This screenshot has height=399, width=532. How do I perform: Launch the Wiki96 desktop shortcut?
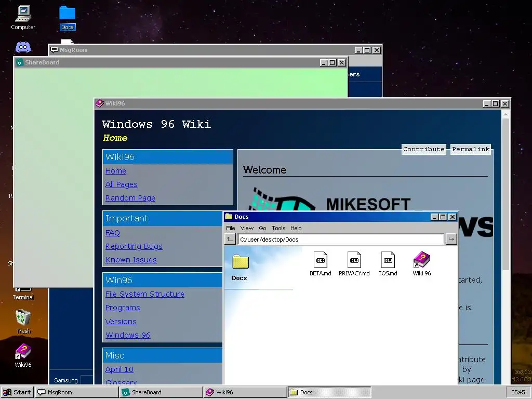pyautogui.click(x=23, y=355)
